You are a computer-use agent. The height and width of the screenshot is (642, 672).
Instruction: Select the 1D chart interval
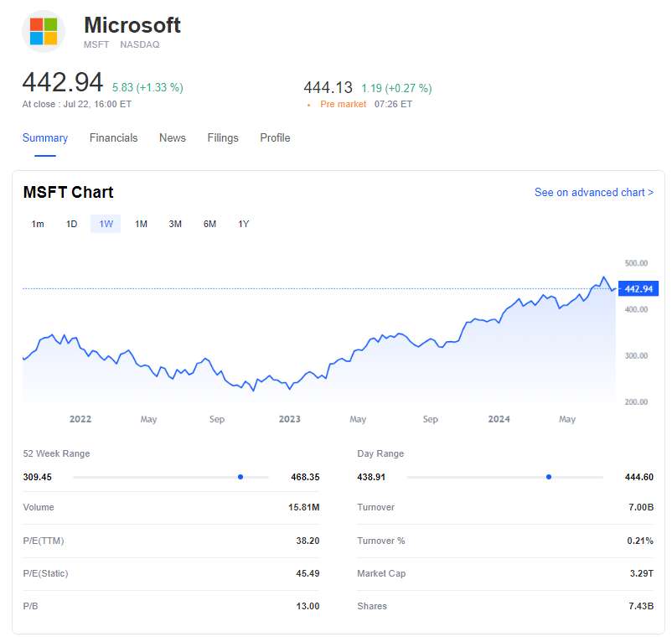coord(72,224)
